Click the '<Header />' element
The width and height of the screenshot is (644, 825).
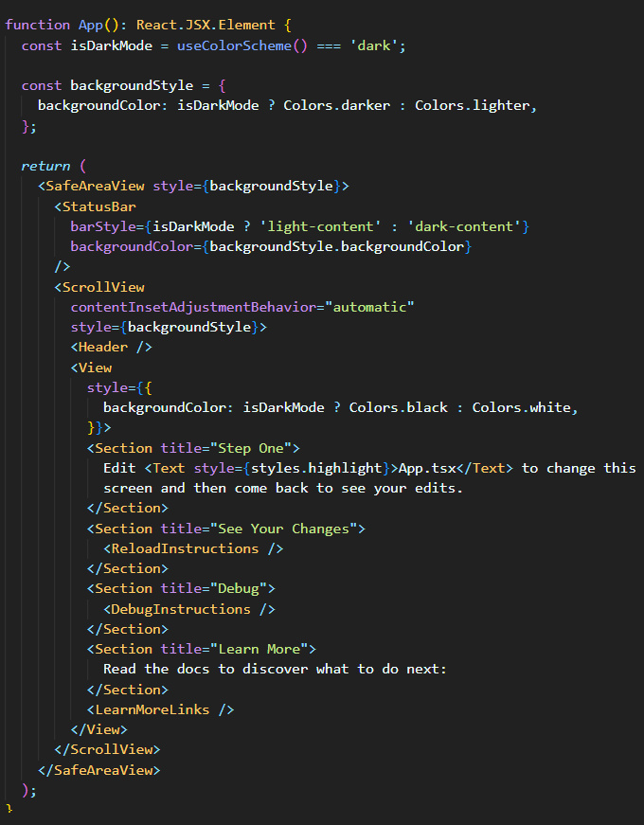click(x=112, y=348)
